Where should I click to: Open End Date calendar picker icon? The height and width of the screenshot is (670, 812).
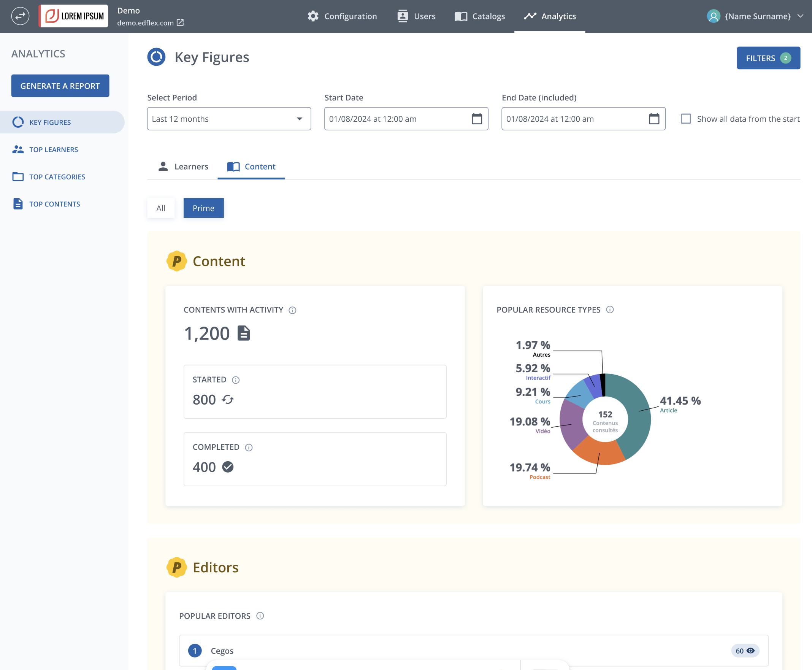[x=654, y=119]
